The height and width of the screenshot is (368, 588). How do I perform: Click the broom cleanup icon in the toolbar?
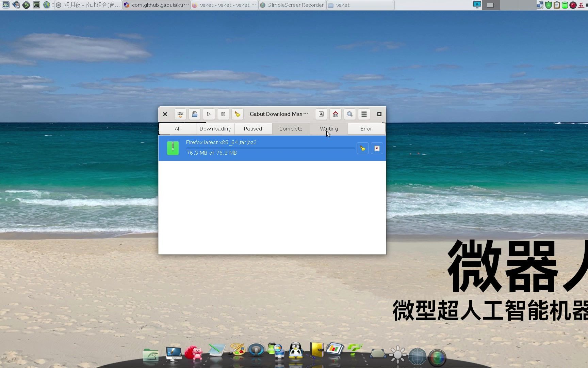pyautogui.click(x=237, y=114)
